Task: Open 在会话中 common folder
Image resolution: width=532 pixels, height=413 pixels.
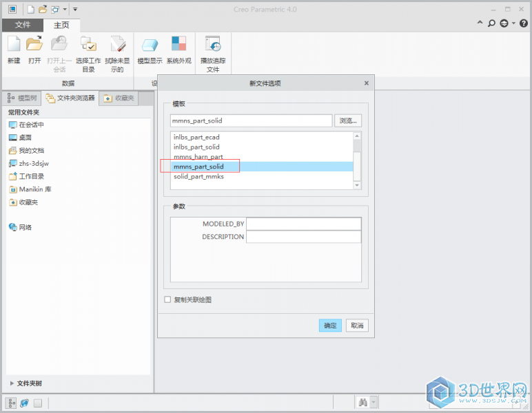Action: pyautogui.click(x=26, y=125)
